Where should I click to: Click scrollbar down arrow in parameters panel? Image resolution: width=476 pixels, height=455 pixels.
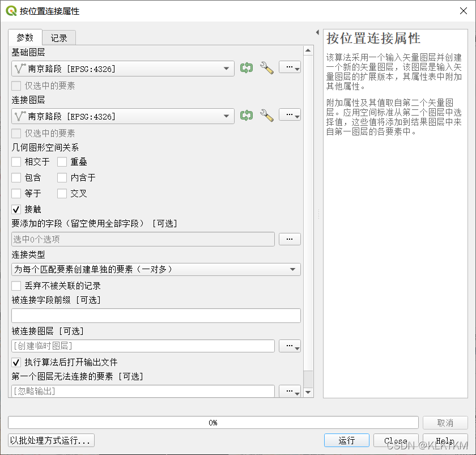point(308,393)
